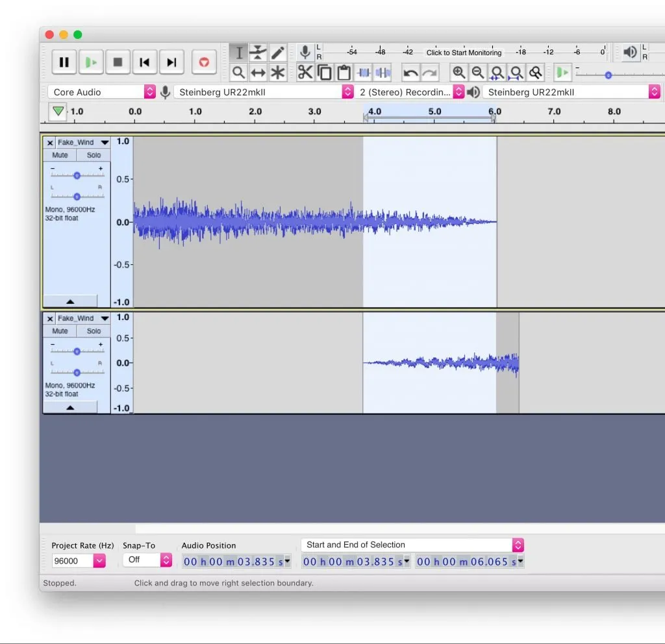Select the Zoom magnifier tool
Image resolution: width=665 pixels, height=644 pixels.
click(239, 73)
